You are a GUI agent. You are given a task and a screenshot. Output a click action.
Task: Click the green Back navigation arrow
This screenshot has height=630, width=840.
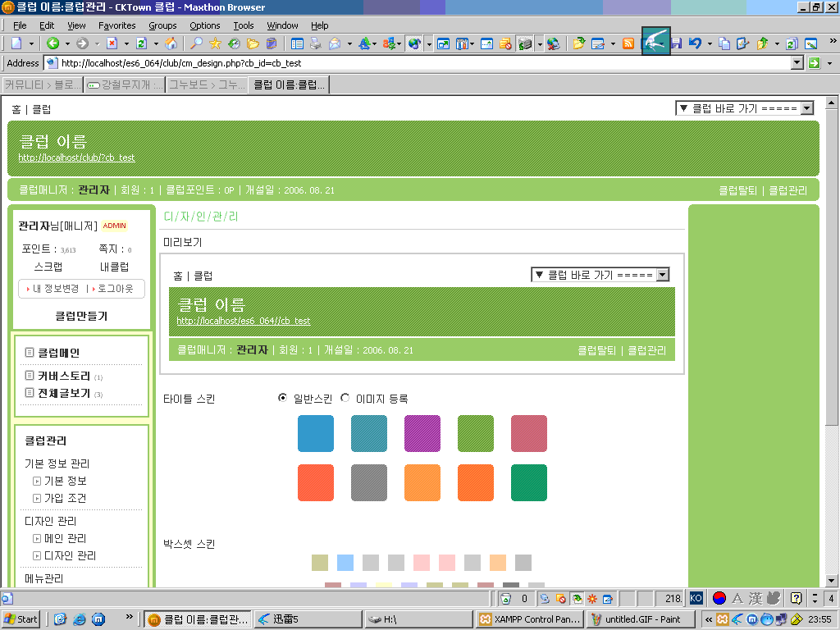(52, 43)
